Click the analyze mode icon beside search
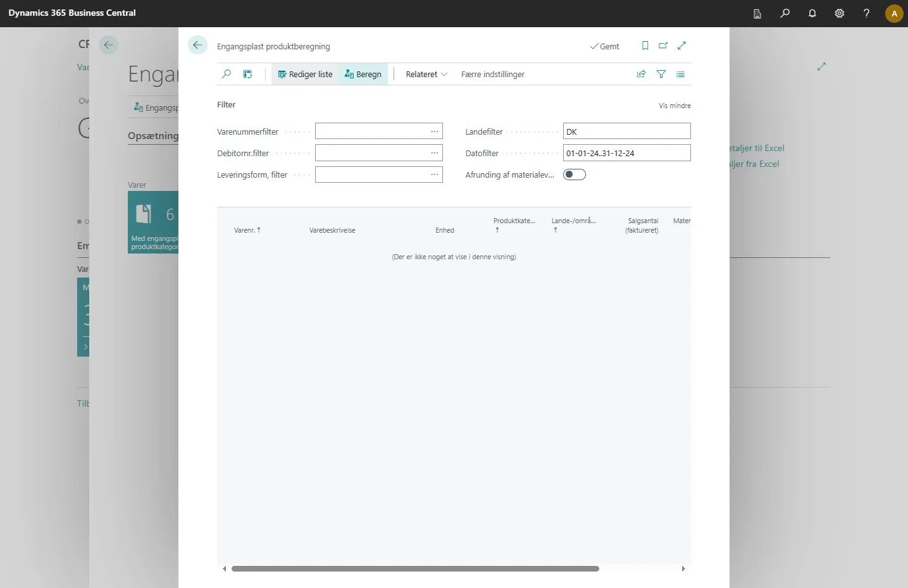Viewport: 908px width, 588px height. tap(247, 74)
